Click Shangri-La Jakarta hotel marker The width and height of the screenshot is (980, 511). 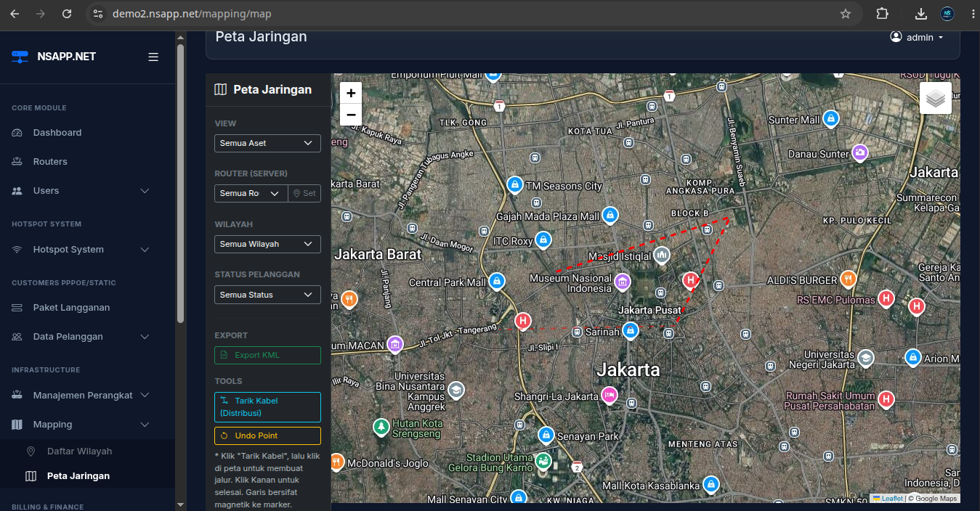click(609, 395)
